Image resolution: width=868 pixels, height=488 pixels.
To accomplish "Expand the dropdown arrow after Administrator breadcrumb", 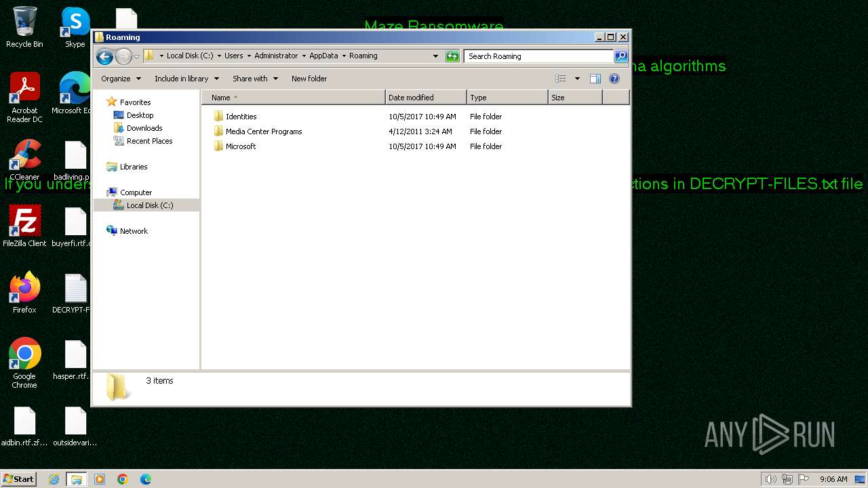I will 303,56.
